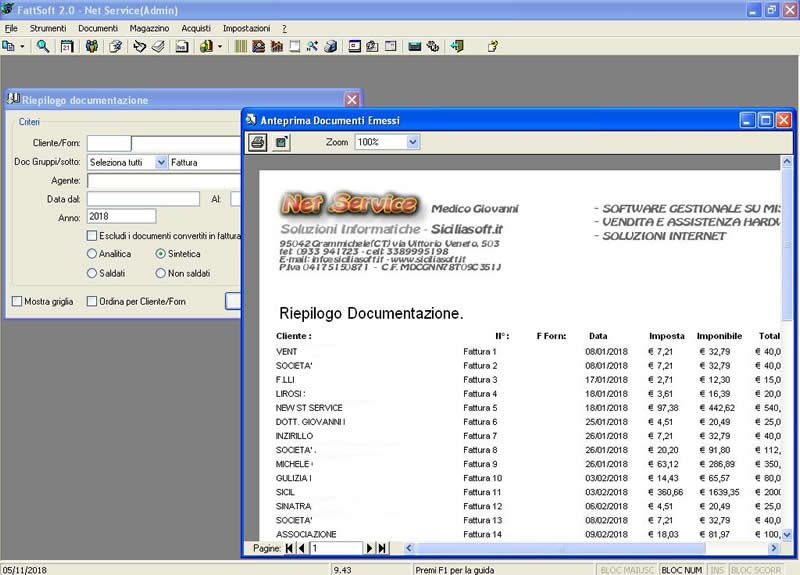Click the table layout icon in toolbar

pos(390,46)
